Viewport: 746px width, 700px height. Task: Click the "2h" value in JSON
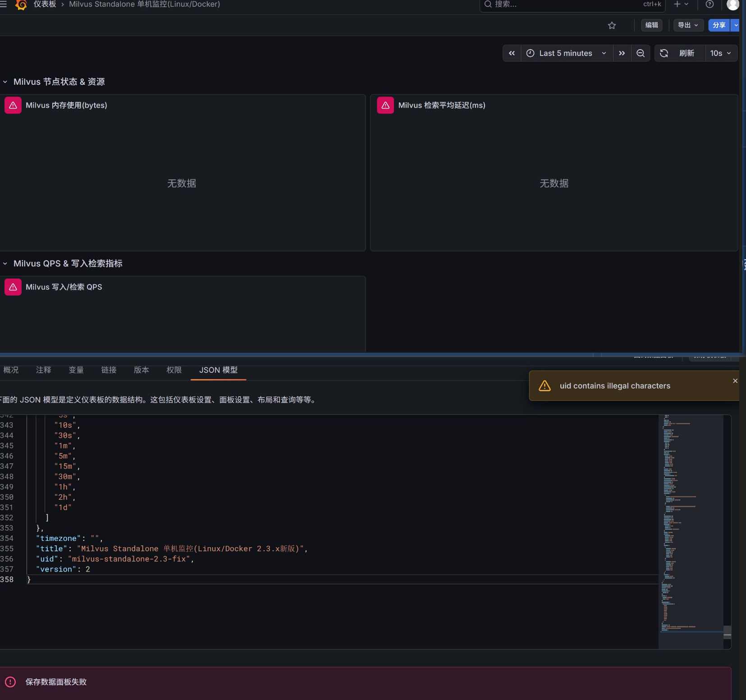click(63, 497)
